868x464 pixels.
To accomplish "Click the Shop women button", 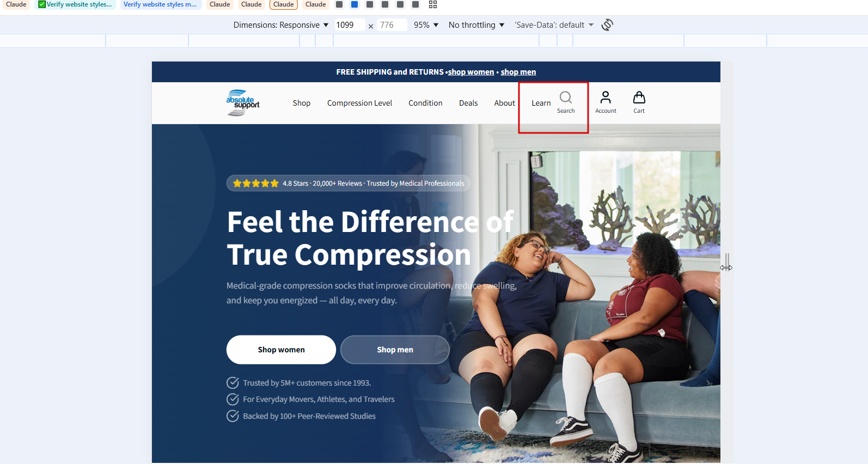I will point(281,350).
